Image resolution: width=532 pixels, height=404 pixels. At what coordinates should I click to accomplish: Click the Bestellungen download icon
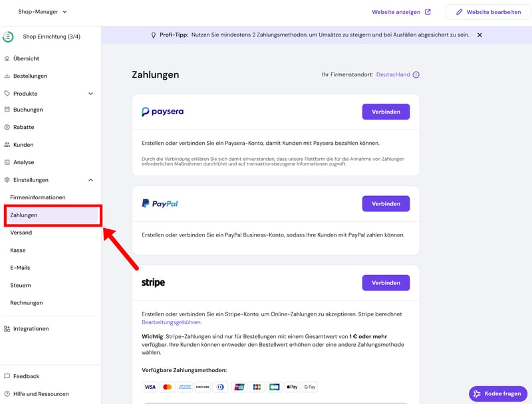point(7,76)
